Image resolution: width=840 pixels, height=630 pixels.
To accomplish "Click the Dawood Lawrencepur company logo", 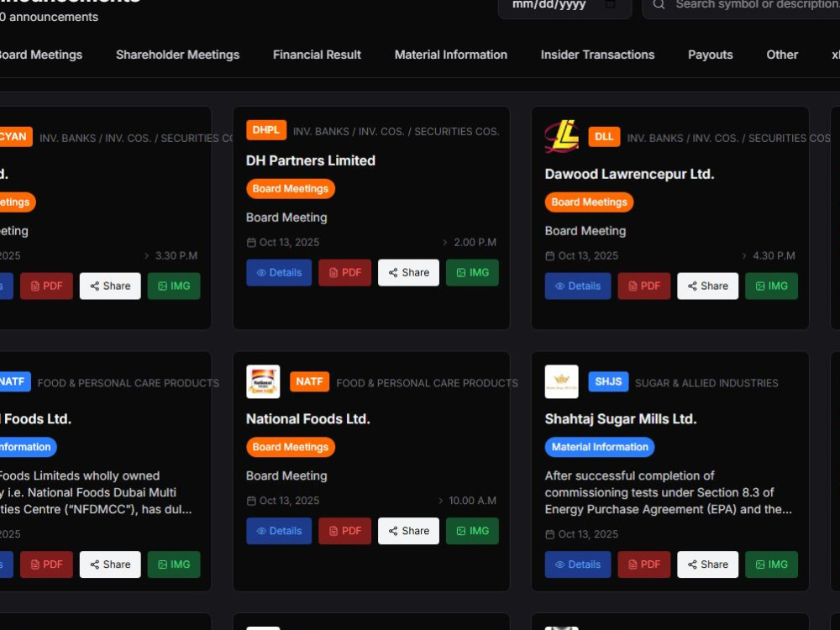I will (561, 137).
